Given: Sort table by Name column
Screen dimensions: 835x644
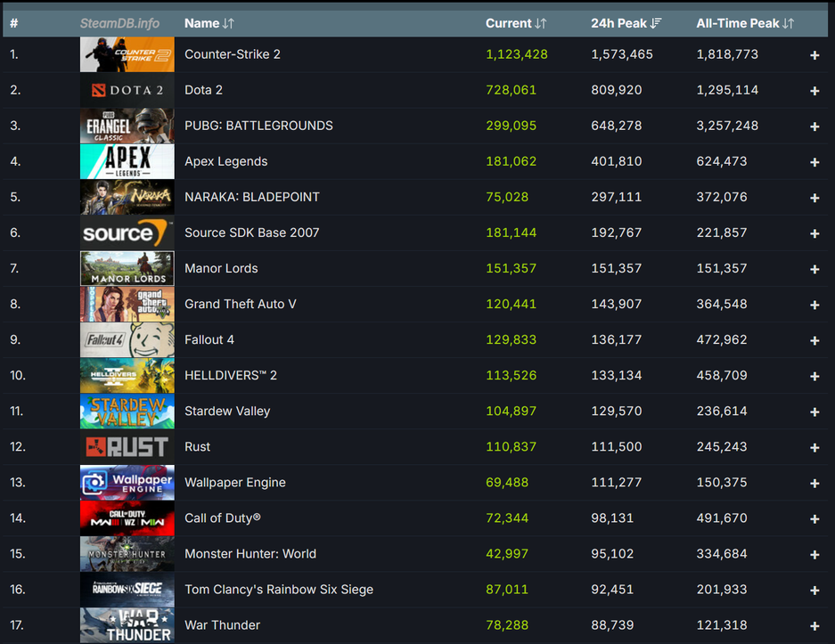Looking at the screenshot, I should pyautogui.click(x=209, y=23).
